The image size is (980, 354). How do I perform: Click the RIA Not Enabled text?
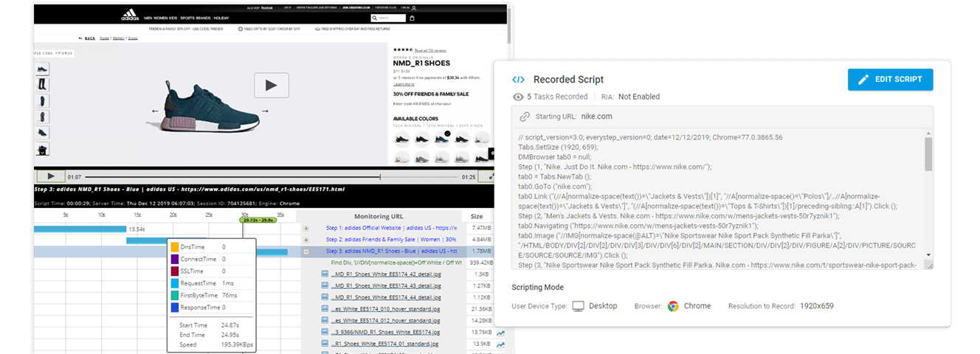click(630, 97)
